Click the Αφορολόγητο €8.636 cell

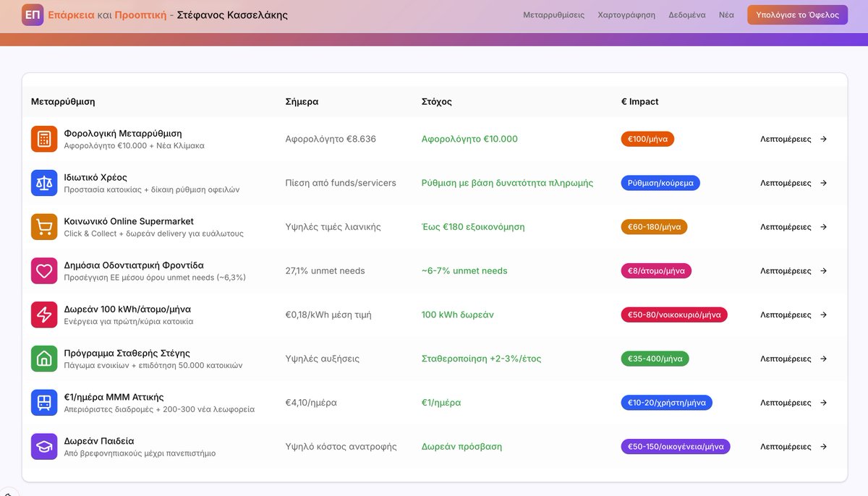(x=331, y=139)
